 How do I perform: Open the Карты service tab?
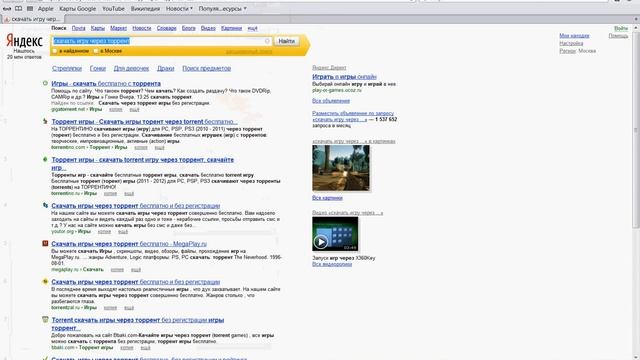(98, 28)
